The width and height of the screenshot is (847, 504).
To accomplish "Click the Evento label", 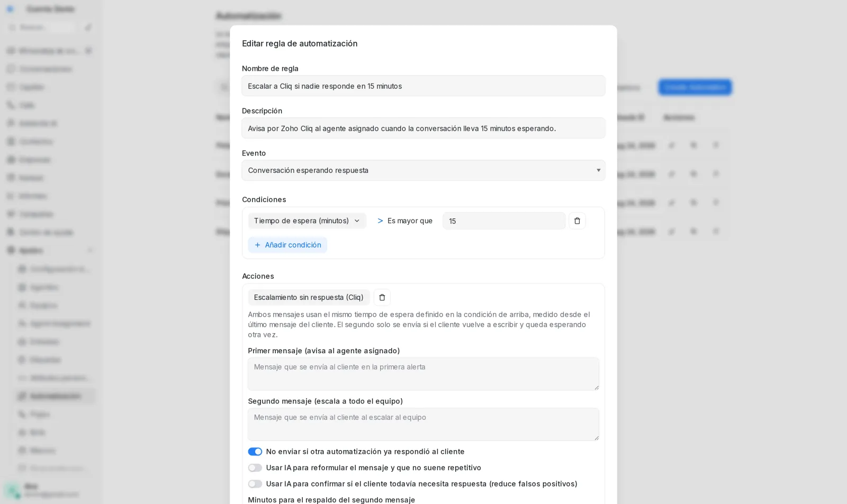I will pyautogui.click(x=254, y=153).
